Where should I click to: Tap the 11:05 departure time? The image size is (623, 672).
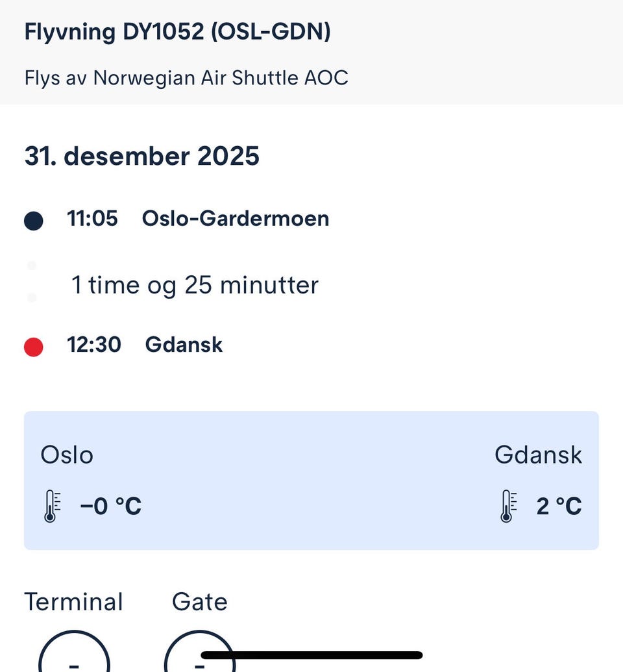[93, 219]
